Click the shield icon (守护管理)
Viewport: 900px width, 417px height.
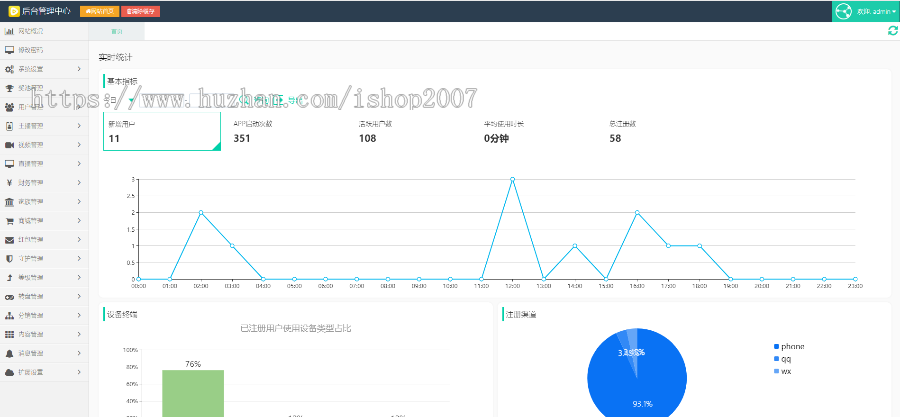click(9, 258)
